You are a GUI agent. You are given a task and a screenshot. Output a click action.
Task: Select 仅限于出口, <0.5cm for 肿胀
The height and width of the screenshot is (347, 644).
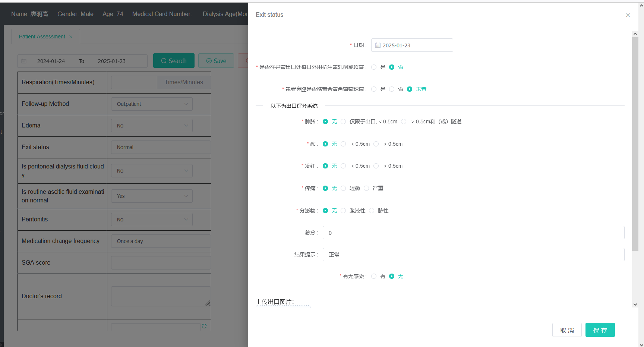pyautogui.click(x=343, y=122)
